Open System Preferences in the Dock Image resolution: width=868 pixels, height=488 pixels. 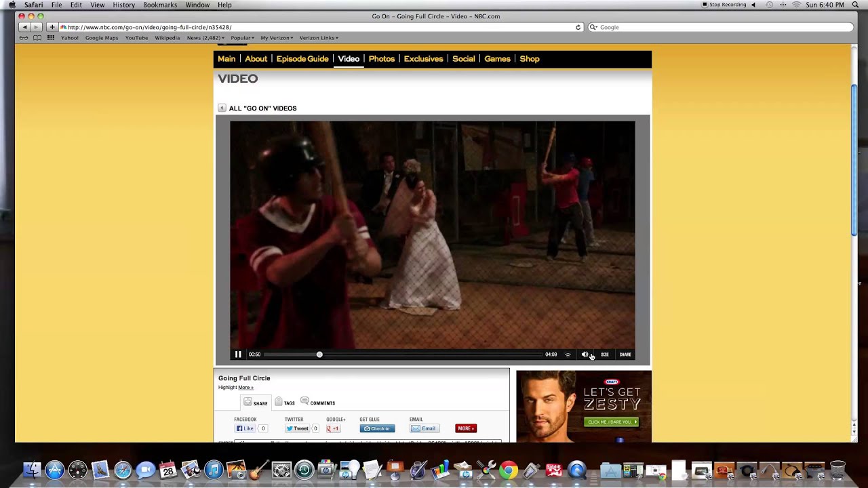click(281, 470)
